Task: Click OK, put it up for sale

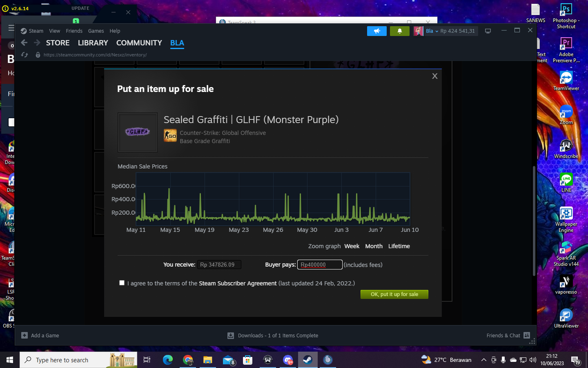Action: pos(395,294)
